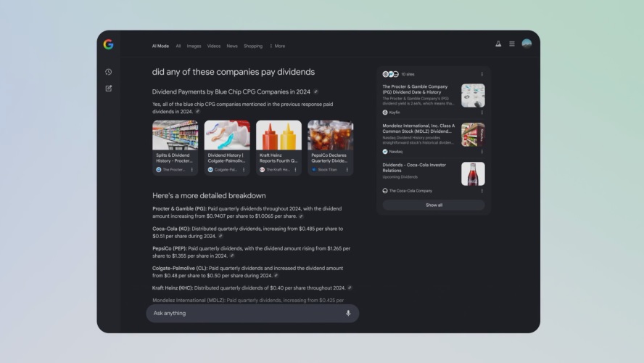Click source link icon after Kraft Heinz paragraph

(x=350, y=287)
